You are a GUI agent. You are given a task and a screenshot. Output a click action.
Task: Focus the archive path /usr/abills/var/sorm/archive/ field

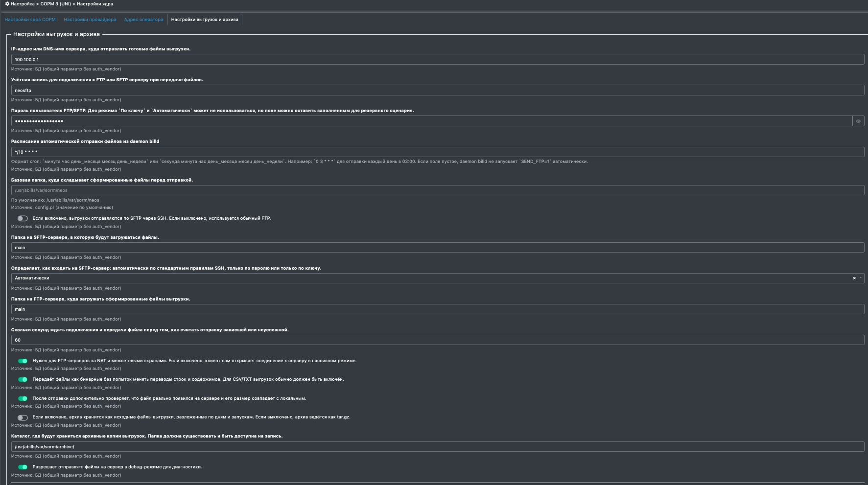438,446
